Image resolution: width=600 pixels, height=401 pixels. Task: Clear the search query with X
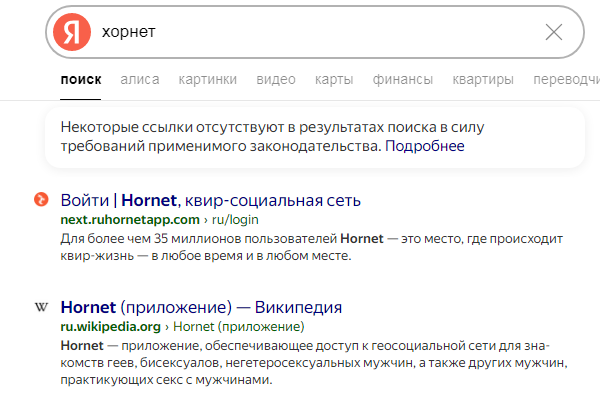[554, 32]
